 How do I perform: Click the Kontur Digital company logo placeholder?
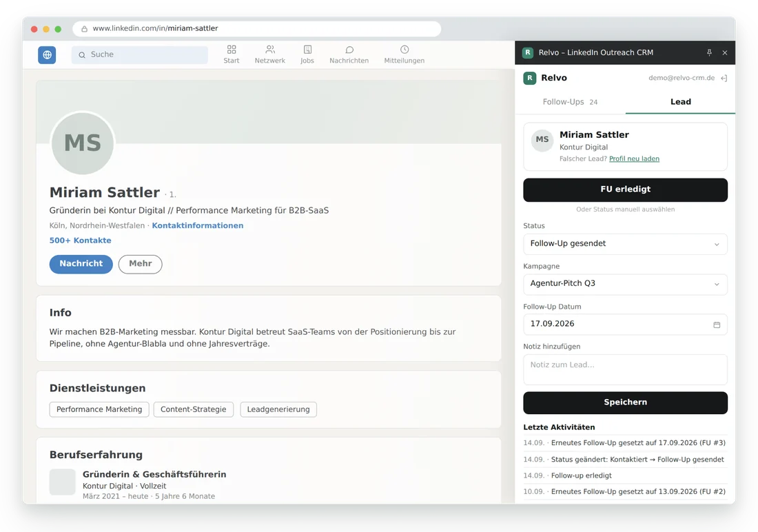pyautogui.click(x=62, y=482)
